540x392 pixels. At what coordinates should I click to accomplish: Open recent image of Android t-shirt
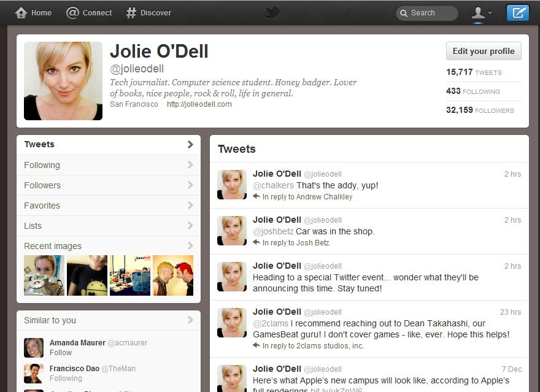(87, 275)
